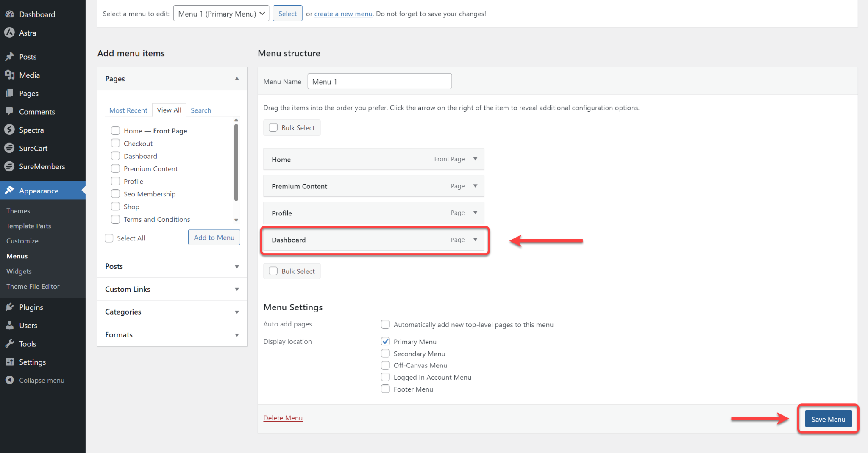Click the SureCart logo icon
The height and width of the screenshot is (453, 868).
coord(10,148)
